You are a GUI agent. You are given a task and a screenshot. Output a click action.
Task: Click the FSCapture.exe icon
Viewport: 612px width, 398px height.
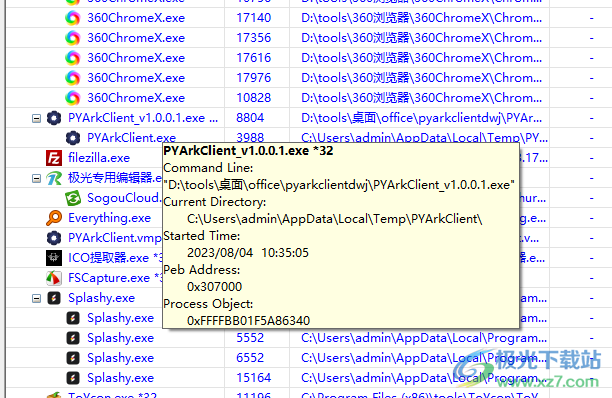[x=54, y=278]
